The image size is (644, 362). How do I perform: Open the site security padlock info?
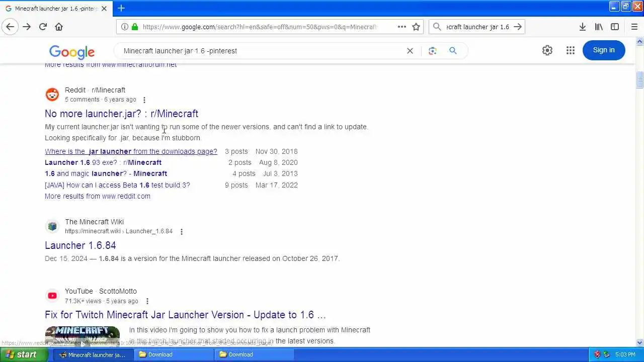134,27
